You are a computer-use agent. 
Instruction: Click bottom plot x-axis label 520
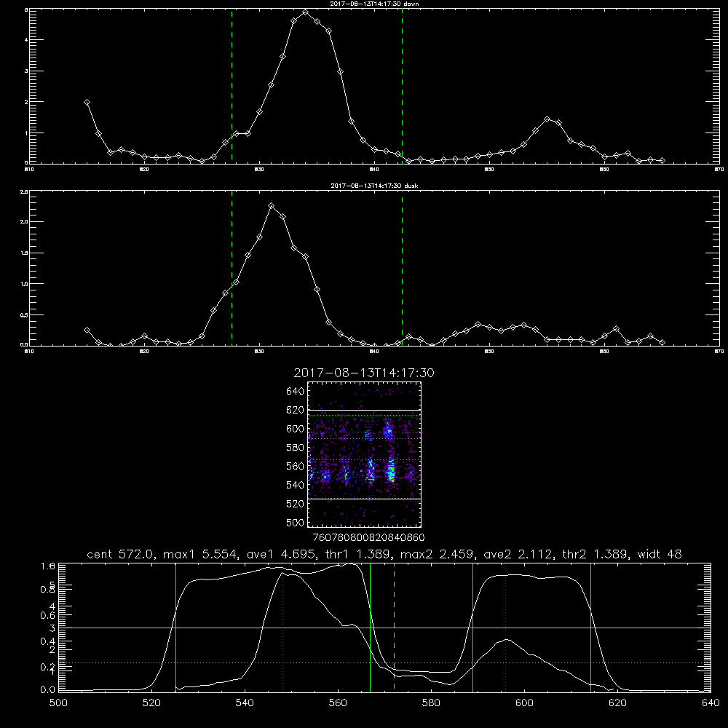(151, 703)
